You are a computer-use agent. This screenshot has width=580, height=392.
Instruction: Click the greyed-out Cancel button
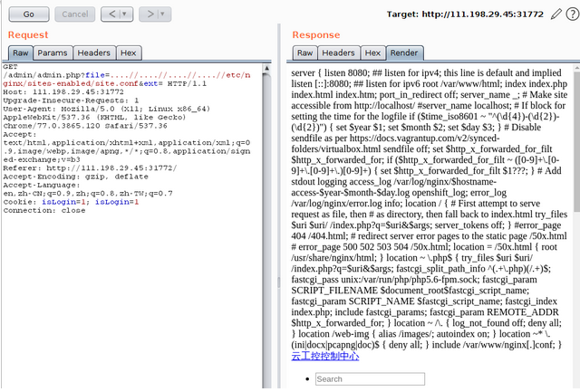[74, 14]
